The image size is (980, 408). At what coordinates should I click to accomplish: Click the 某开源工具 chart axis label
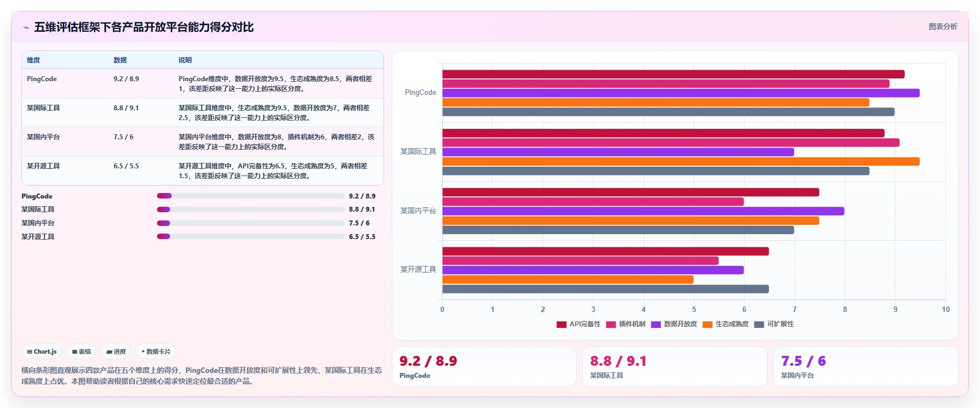click(418, 269)
